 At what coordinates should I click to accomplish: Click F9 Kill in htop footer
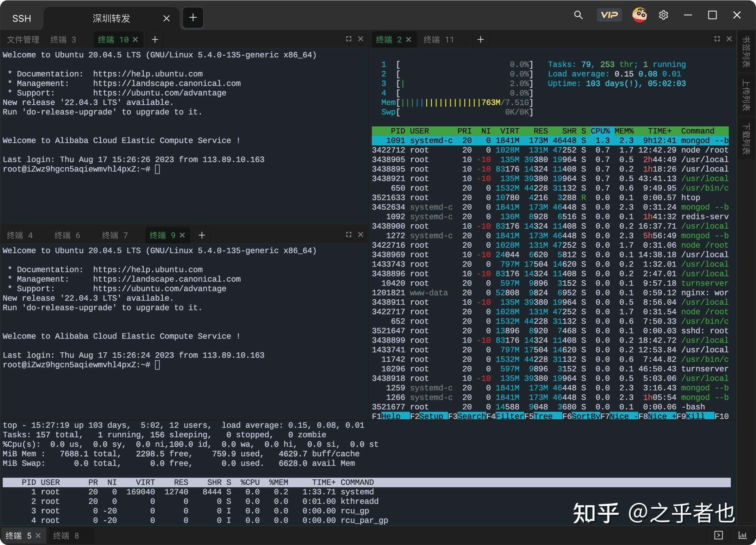point(695,416)
